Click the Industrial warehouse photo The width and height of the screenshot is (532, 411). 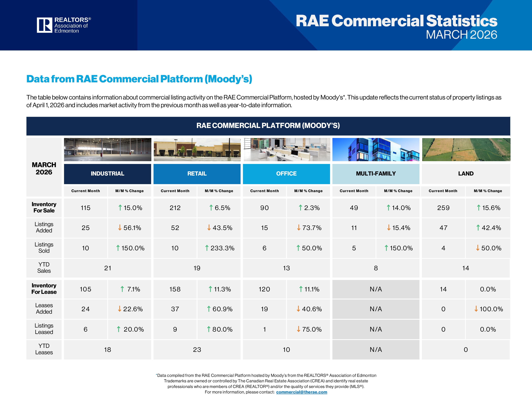[x=107, y=150]
